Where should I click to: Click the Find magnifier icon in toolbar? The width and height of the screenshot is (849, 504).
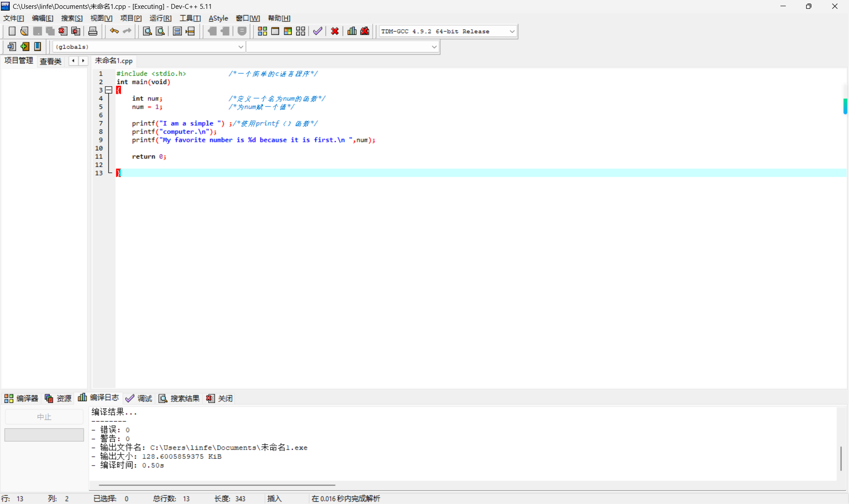coord(147,31)
